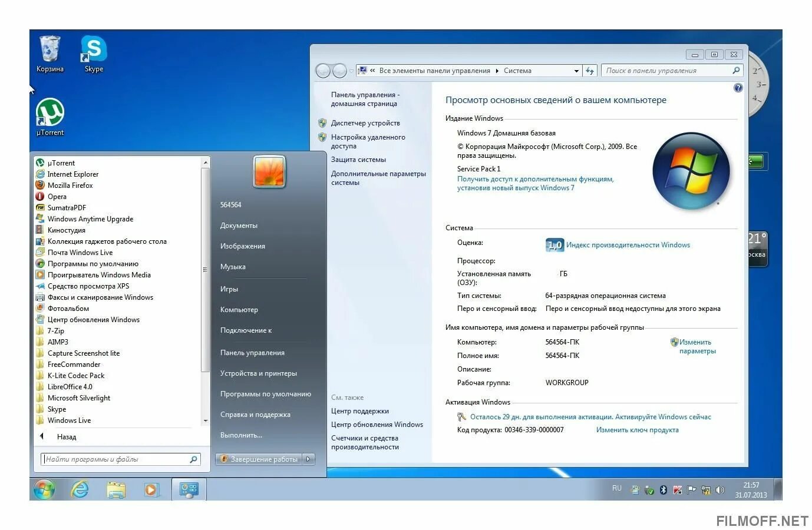The height and width of the screenshot is (530, 812).
Task: Click Центр обновления Windows in the left pane
Action: point(377,425)
